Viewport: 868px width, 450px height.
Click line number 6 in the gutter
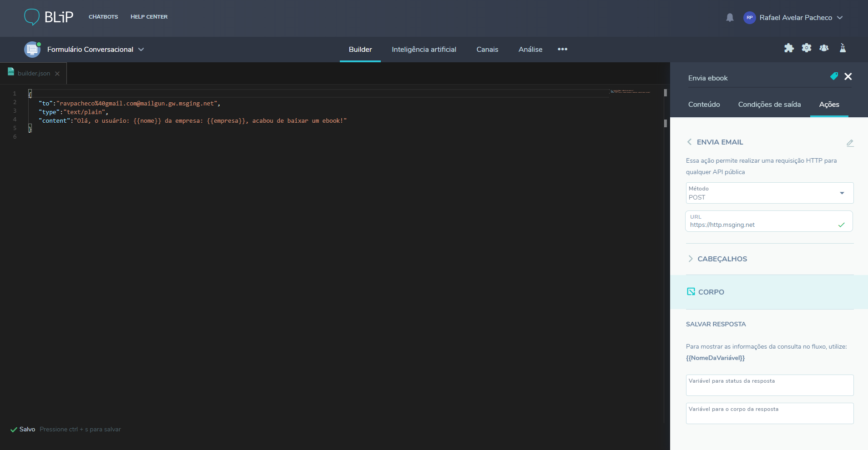click(15, 136)
